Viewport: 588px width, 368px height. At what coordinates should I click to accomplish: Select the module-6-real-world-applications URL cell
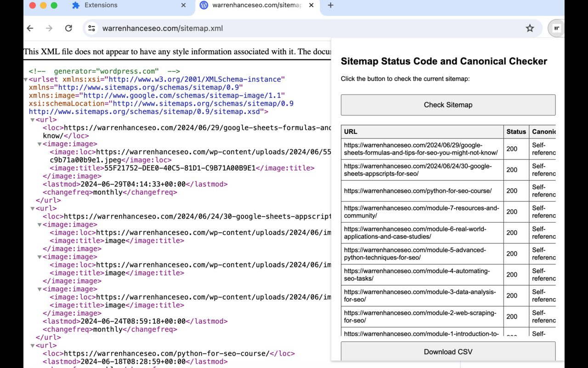tap(422, 233)
